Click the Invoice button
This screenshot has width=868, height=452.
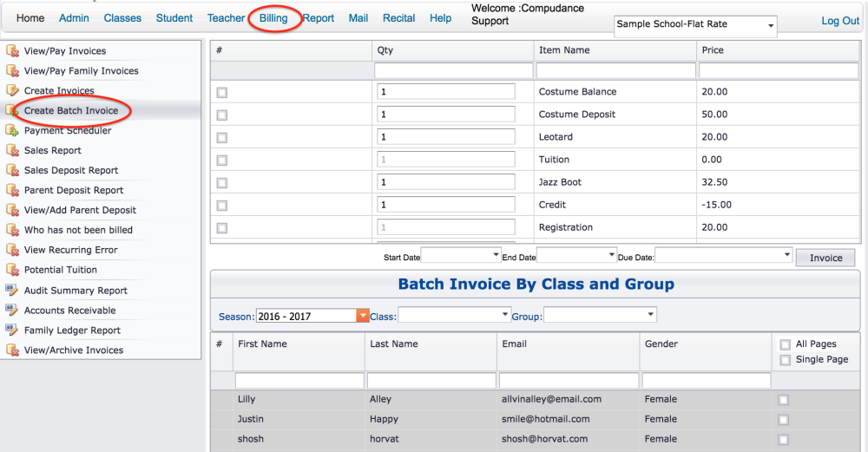[825, 258]
